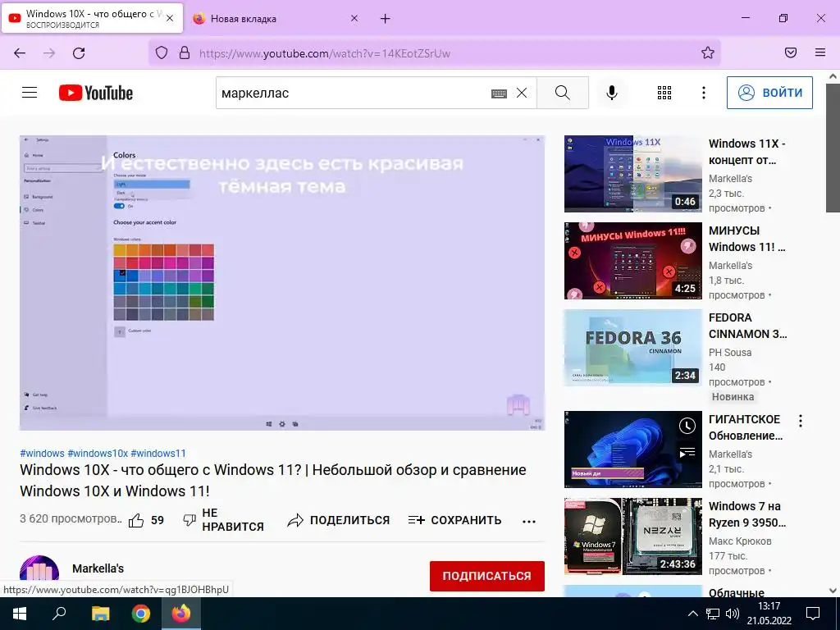This screenshot has height=630, width=840.
Task: Open the network tray icon
Action: tap(713, 614)
